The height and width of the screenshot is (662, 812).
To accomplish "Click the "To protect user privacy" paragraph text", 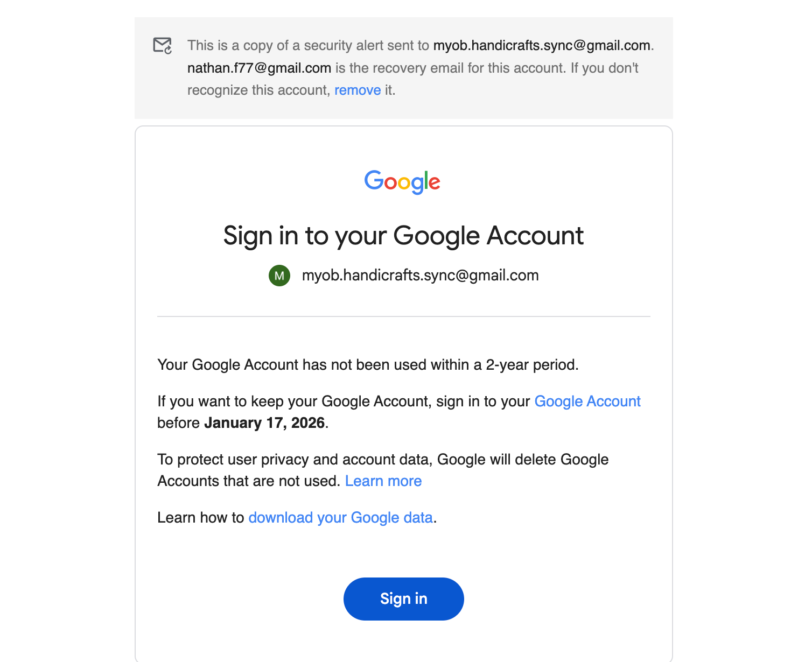I will 382,460.
